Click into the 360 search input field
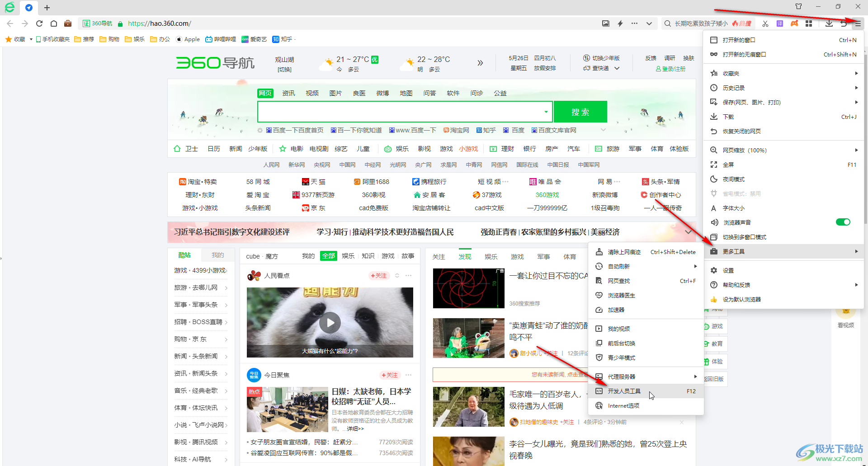The image size is (868, 466). coord(400,112)
